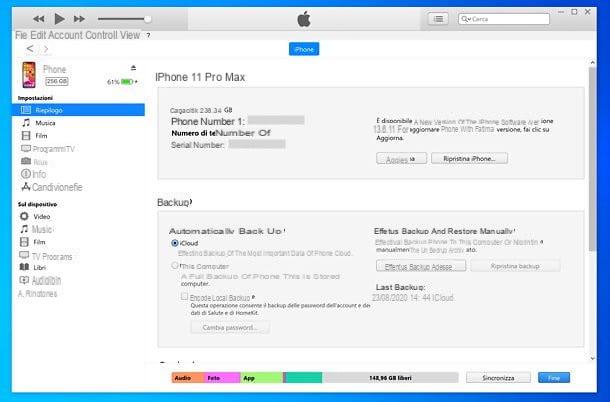Open the Controll menu

(101, 35)
